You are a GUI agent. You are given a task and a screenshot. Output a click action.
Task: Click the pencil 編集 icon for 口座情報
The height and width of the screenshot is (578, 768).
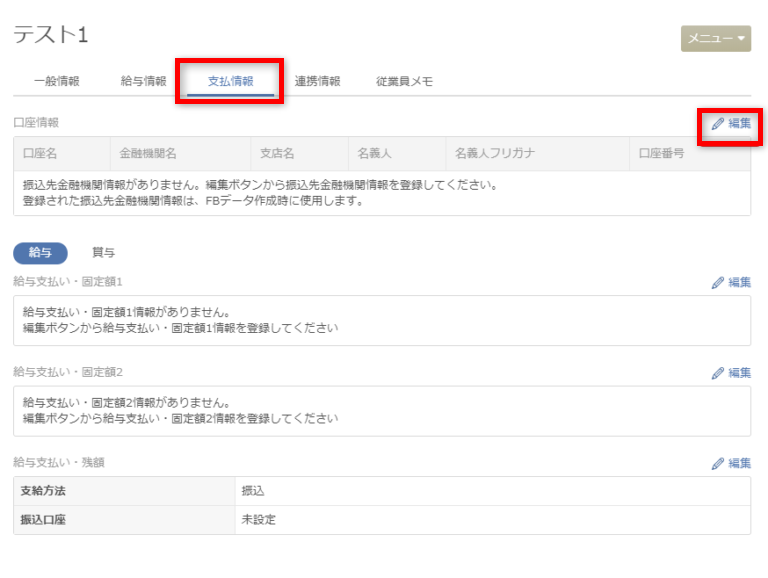731,123
